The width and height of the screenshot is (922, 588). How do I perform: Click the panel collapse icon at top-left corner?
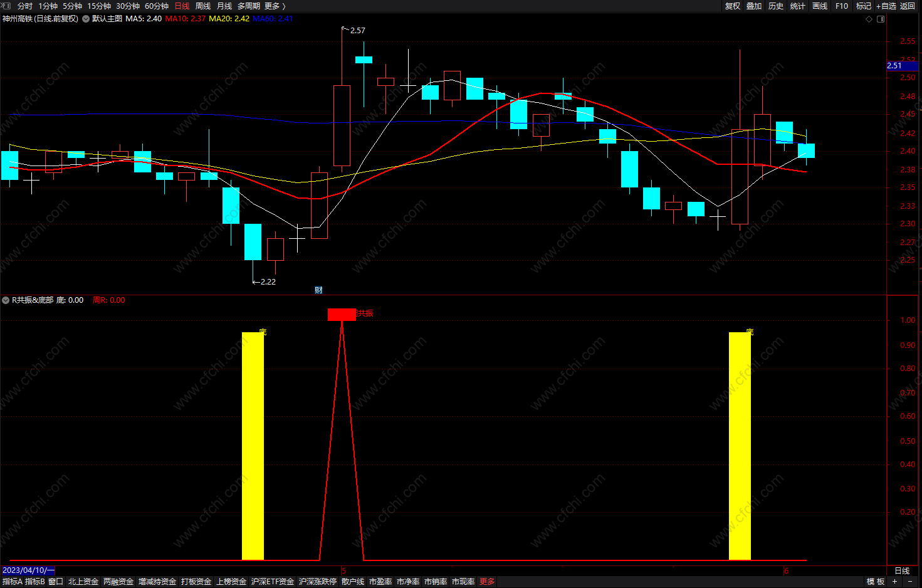click(x=6, y=6)
